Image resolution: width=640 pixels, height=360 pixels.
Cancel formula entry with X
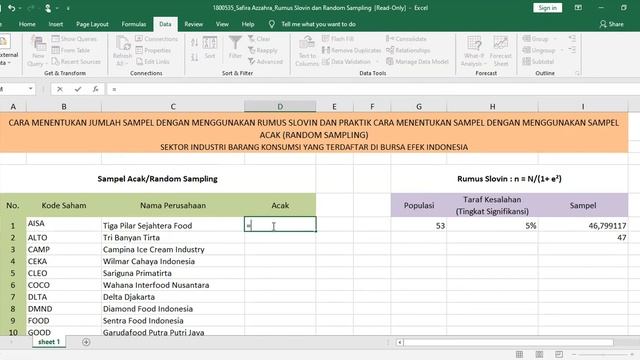coord(60,89)
